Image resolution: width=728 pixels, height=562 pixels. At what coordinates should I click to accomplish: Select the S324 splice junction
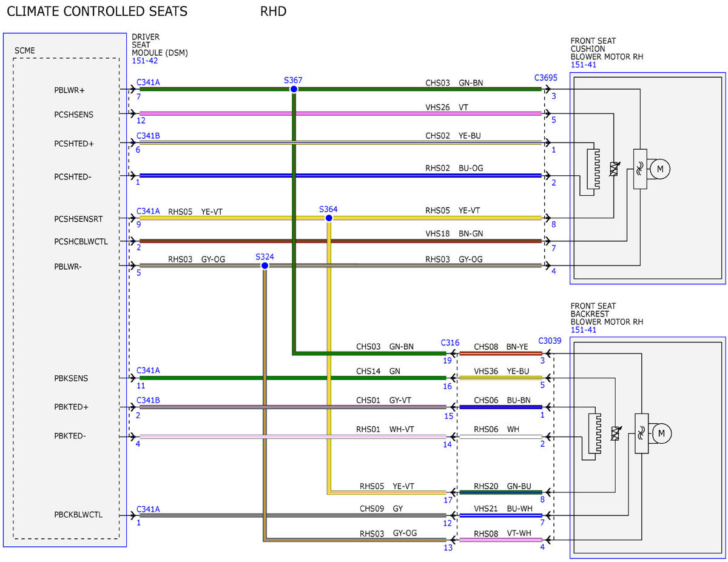265,266
